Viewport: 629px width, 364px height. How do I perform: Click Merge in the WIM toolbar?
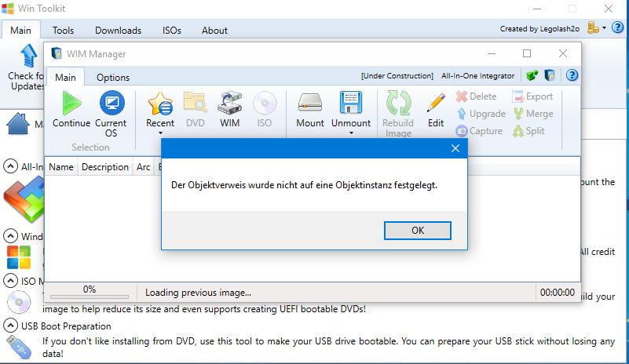[533, 114]
